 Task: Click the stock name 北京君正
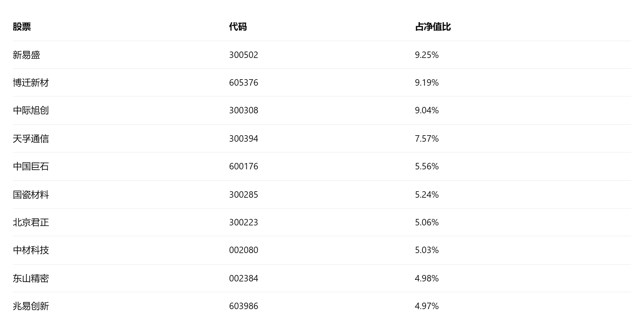(31, 222)
